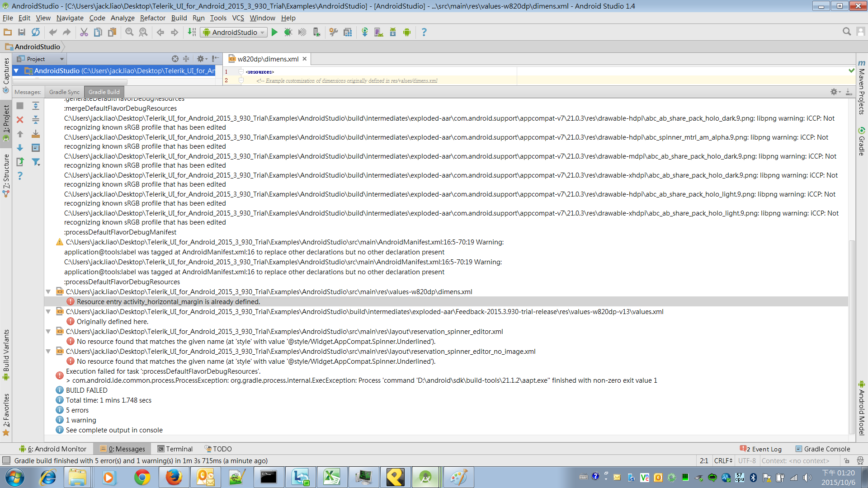Click the Make Project icon
868x488 pixels.
pos(192,32)
